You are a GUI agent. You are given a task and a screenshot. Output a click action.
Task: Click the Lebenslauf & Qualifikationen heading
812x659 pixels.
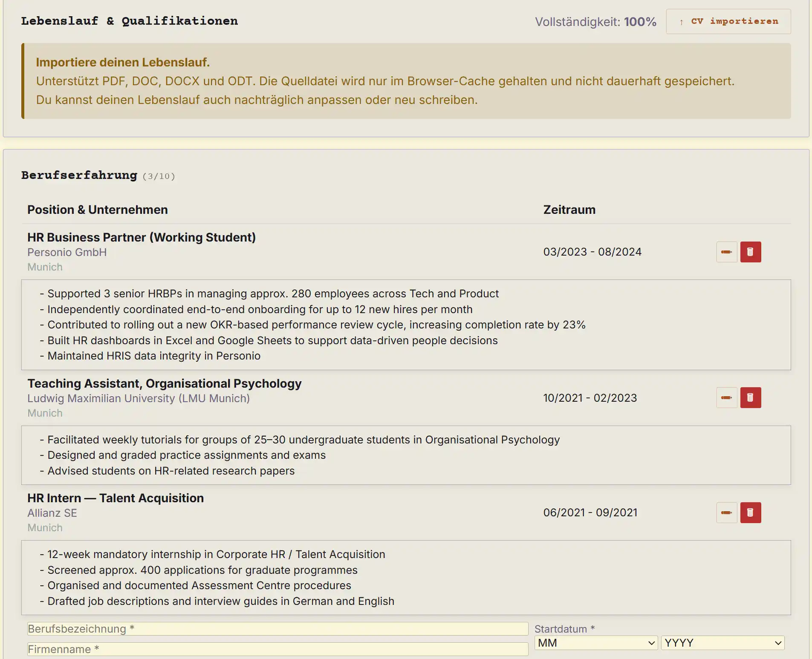pyautogui.click(x=130, y=21)
